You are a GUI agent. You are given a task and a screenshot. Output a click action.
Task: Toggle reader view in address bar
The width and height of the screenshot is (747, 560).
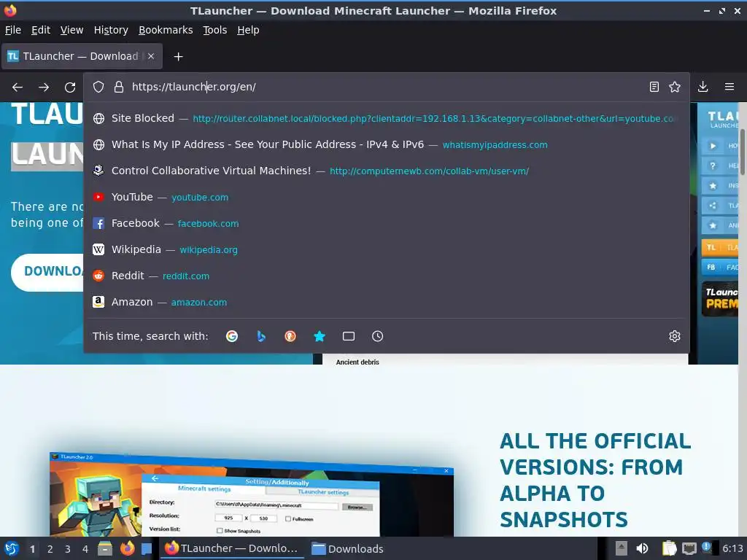coord(654,87)
